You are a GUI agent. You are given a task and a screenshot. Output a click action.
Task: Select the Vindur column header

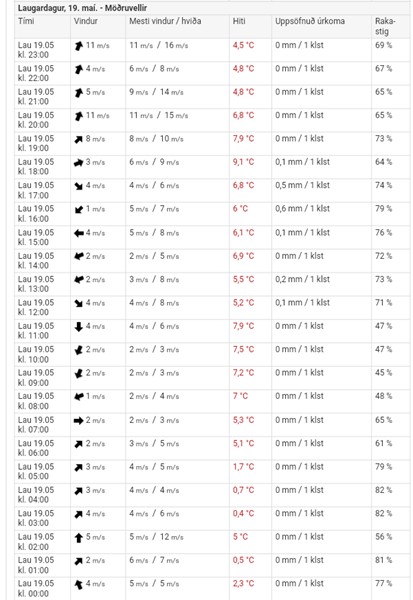pos(85,21)
